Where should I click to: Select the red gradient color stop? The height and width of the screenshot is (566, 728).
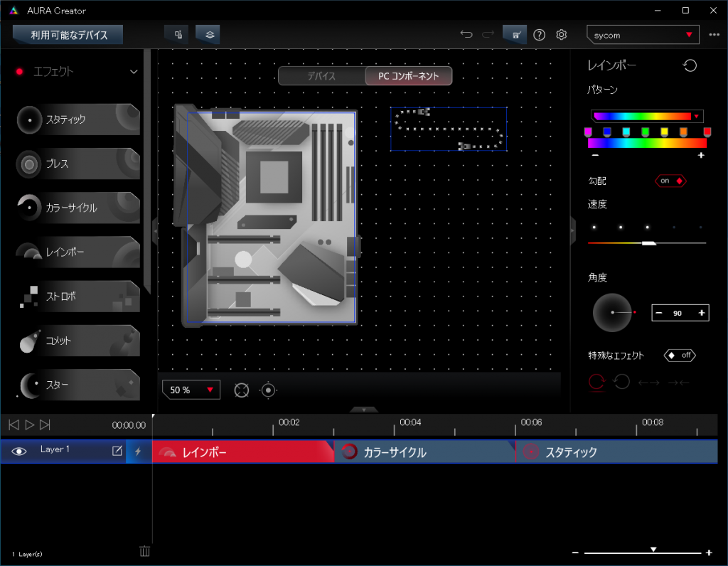[x=707, y=132]
